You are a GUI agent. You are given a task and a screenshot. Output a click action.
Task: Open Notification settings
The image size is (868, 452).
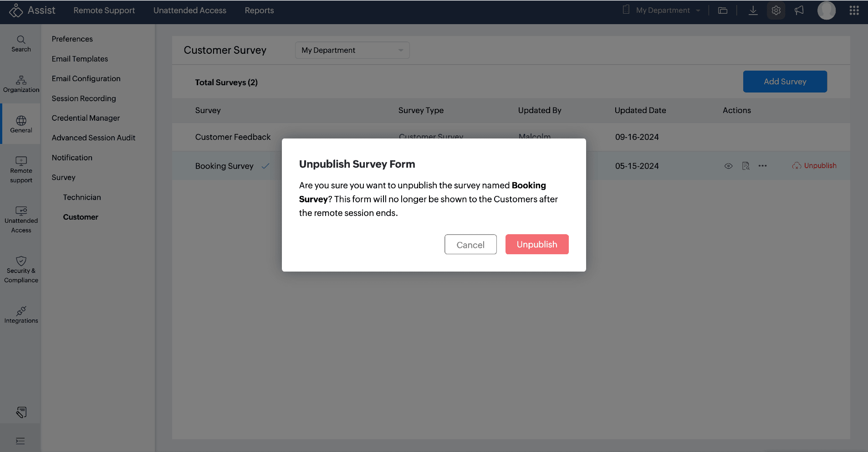pyautogui.click(x=72, y=158)
